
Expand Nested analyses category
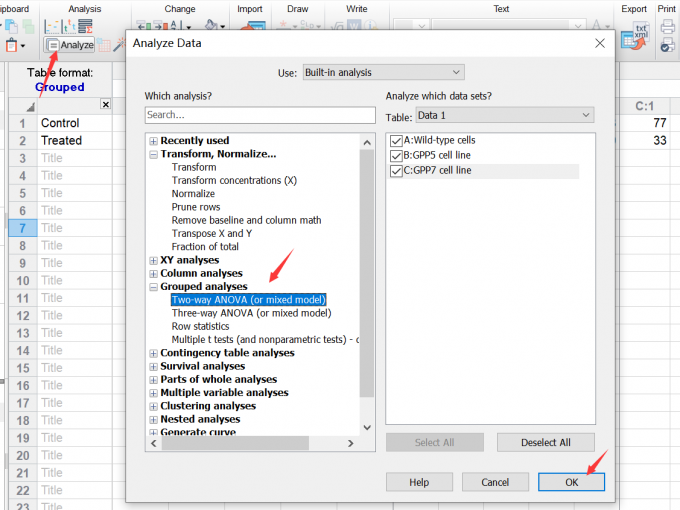coord(154,420)
